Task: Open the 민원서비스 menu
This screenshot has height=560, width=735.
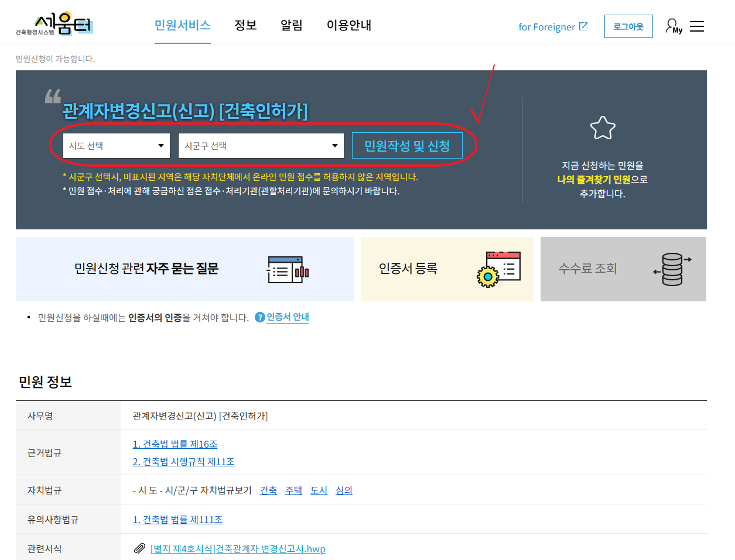Action: coord(182,25)
